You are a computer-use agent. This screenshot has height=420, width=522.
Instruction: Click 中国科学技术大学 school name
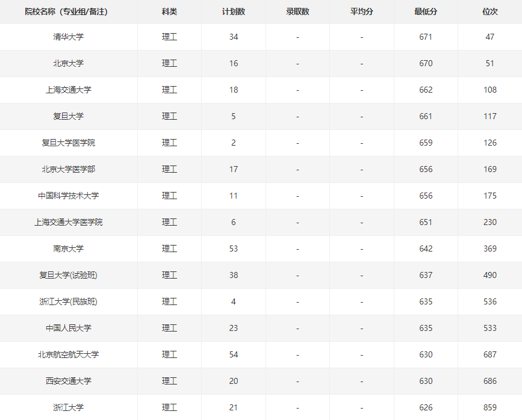tap(68, 196)
